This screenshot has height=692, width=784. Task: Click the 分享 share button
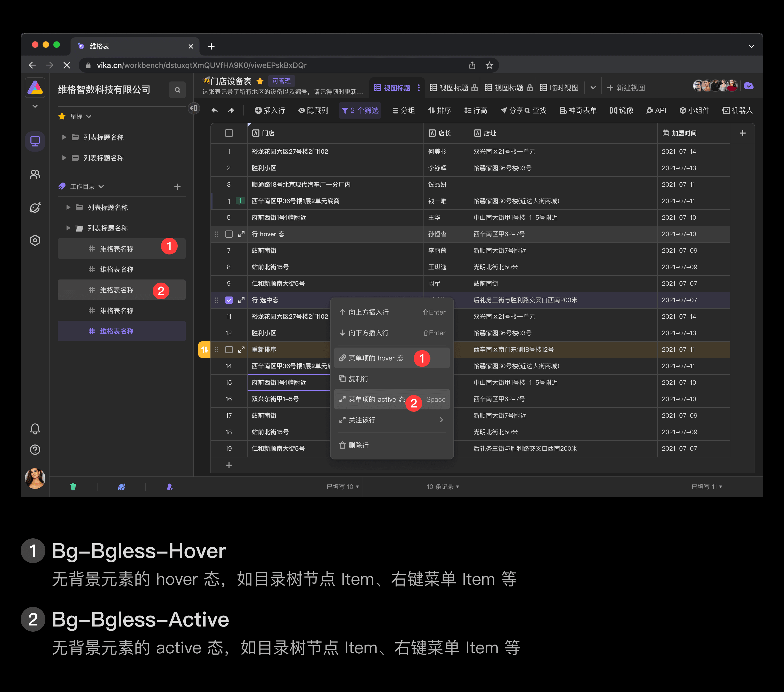pyautogui.click(x=512, y=110)
